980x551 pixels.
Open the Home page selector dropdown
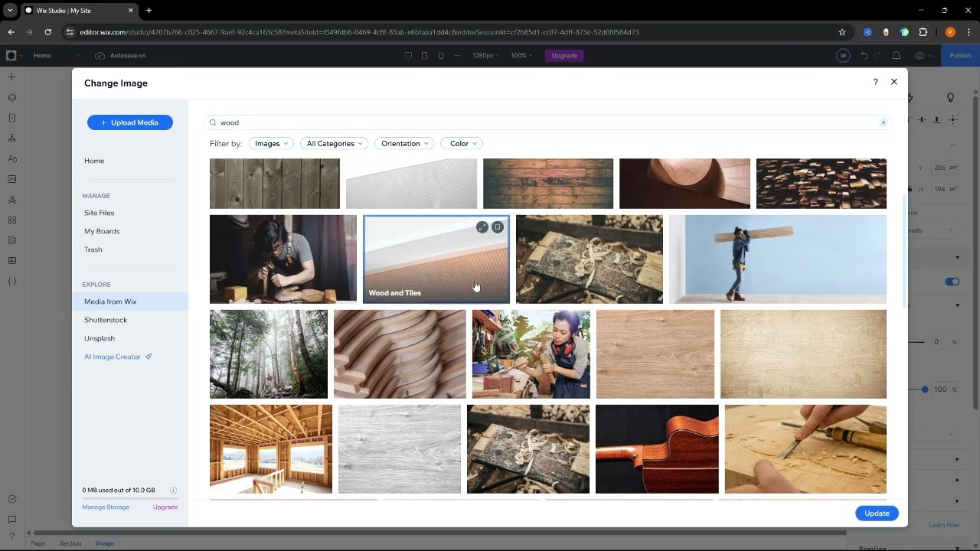pyautogui.click(x=57, y=55)
